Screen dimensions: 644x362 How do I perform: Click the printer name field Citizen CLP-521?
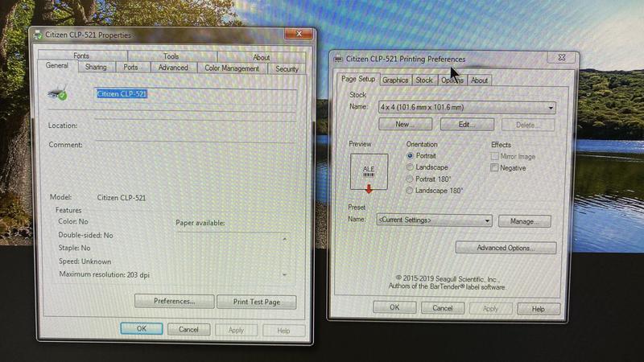pos(195,94)
